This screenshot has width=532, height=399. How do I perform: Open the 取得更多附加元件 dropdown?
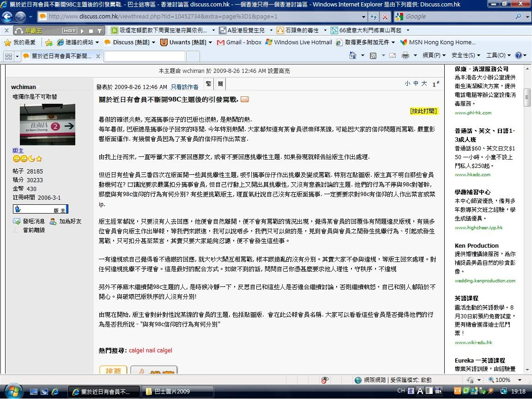point(393,42)
